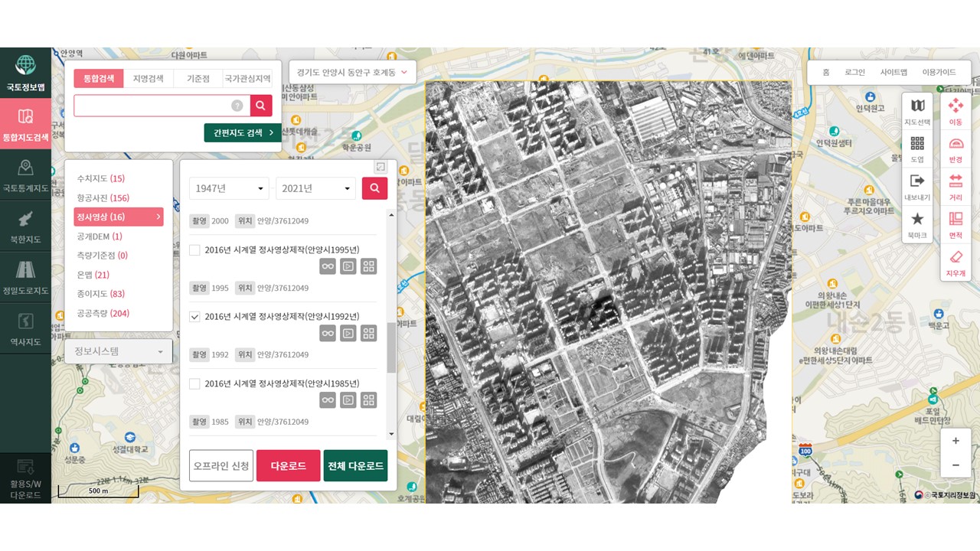The image size is (980, 551).
Task: Open the 국토정보맵 home logo
Action: pos(25,73)
